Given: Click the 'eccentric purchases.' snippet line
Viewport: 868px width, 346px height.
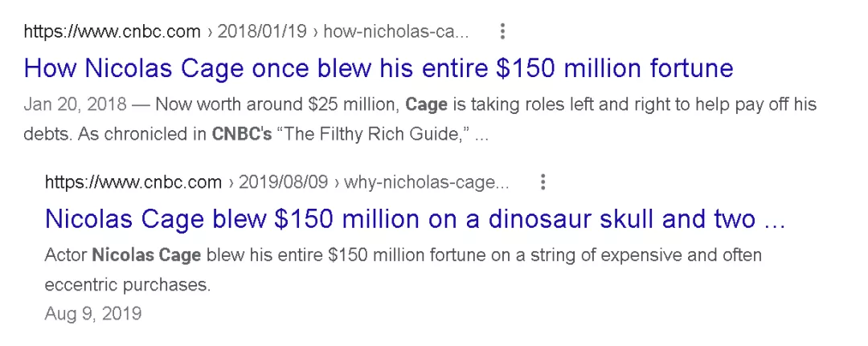Looking at the screenshot, I should [128, 284].
